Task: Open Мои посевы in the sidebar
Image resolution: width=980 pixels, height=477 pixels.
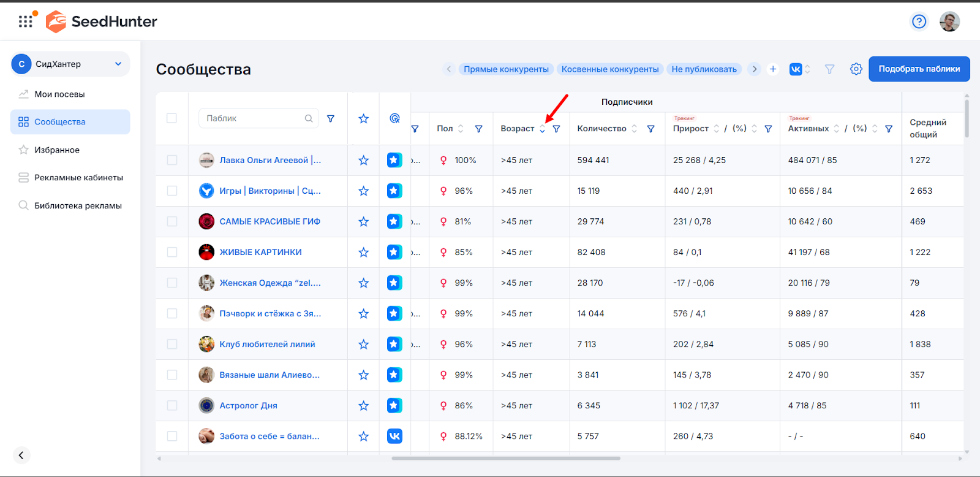Action: [x=59, y=94]
